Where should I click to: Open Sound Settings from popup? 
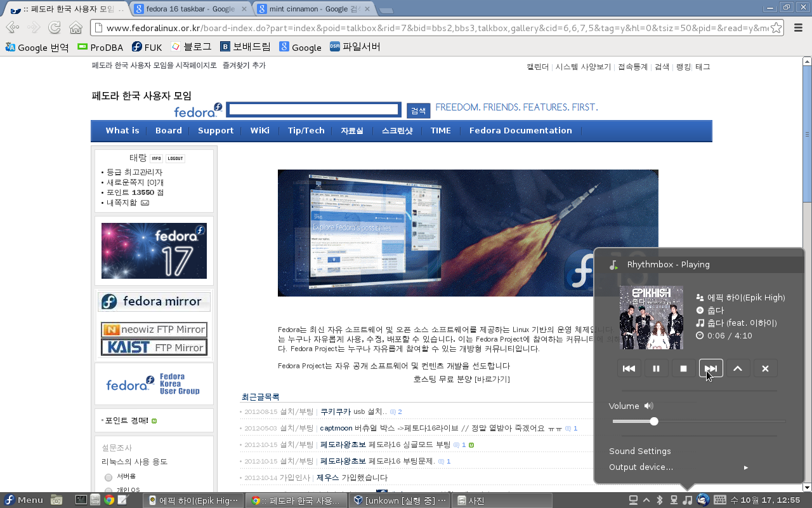pos(639,451)
